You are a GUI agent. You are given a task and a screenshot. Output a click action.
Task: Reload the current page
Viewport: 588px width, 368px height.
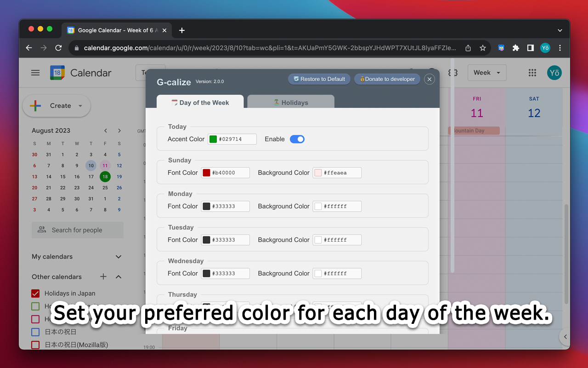coord(58,48)
